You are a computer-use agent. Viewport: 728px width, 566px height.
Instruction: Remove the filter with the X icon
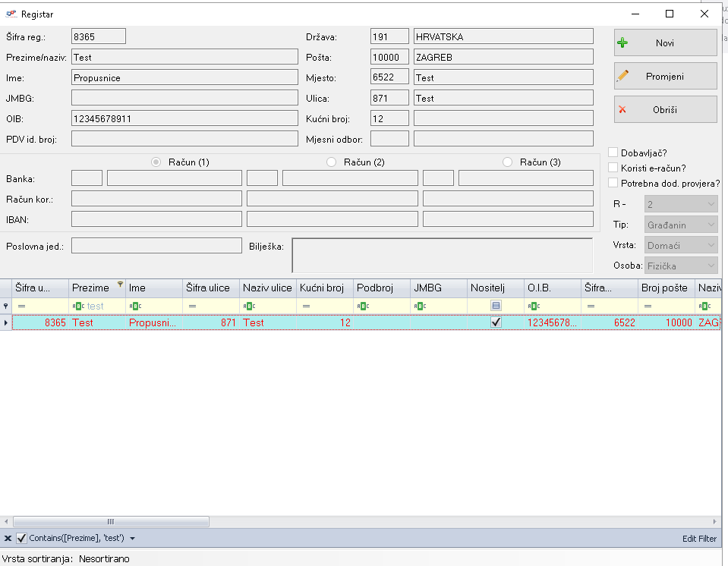[x=8, y=539]
